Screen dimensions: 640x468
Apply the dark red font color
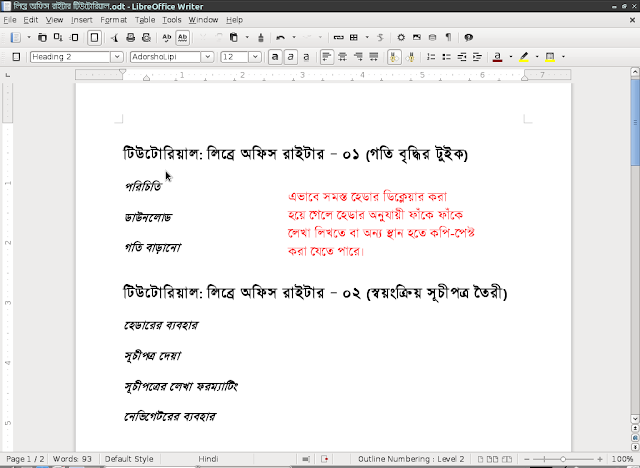[x=497, y=57]
